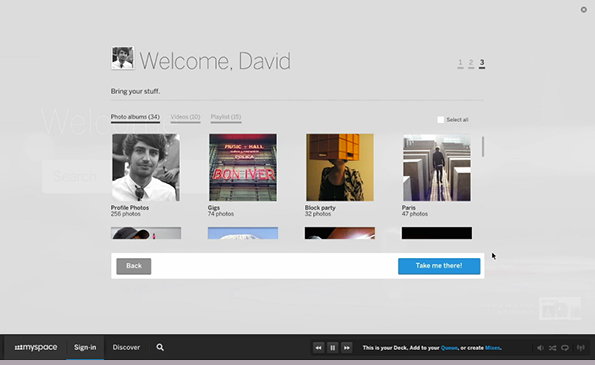595x365 pixels.
Task: Click David's avatar beside the Welcome heading
Action: 122,58
